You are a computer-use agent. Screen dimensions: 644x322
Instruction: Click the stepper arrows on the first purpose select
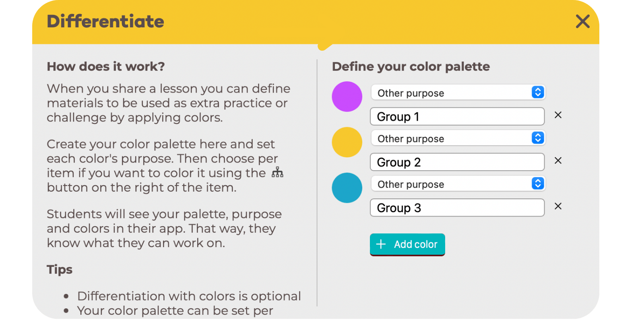click(538, 92)
